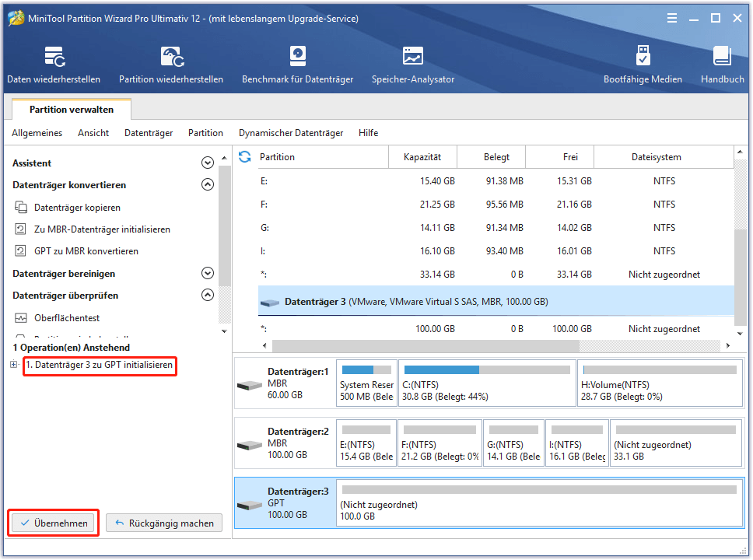
Task: Click the Oberflächentest icon
Action: [21, 318]
